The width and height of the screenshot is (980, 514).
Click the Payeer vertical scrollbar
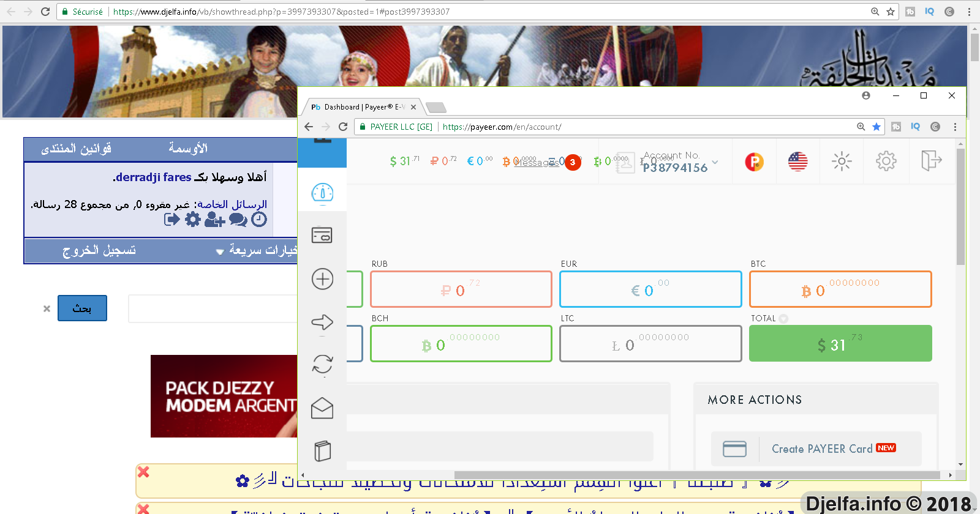click(960, 206)
